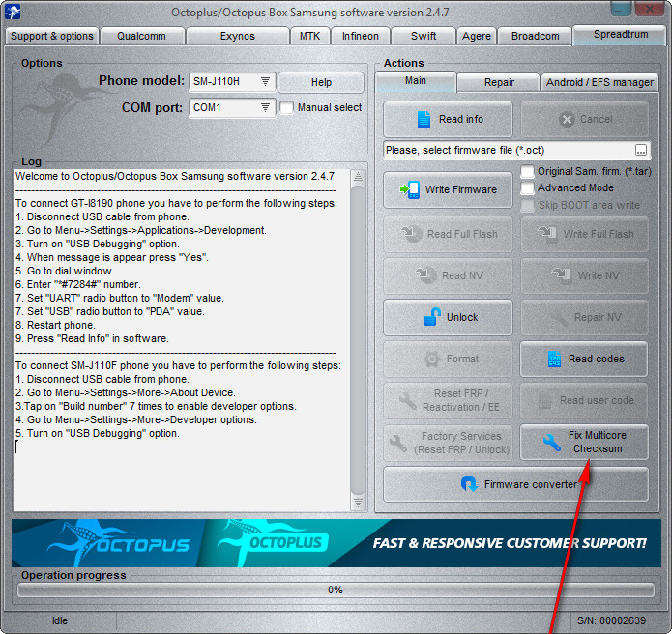
Task: Click the Write Firmware phone icon
Action: point(410,189)
